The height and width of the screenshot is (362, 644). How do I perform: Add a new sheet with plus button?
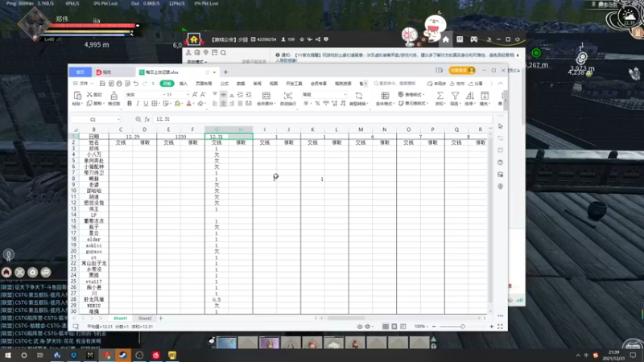[160, 319]
